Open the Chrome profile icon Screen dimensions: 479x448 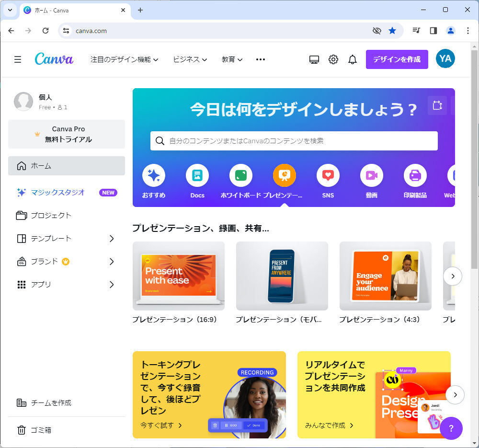[451, 31]
